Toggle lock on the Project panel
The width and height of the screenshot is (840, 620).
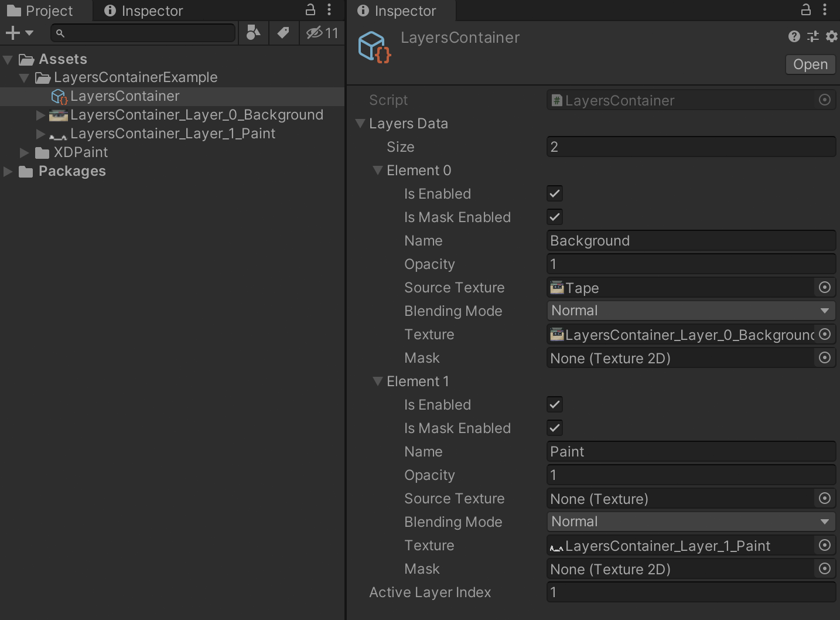pos(310,10)
